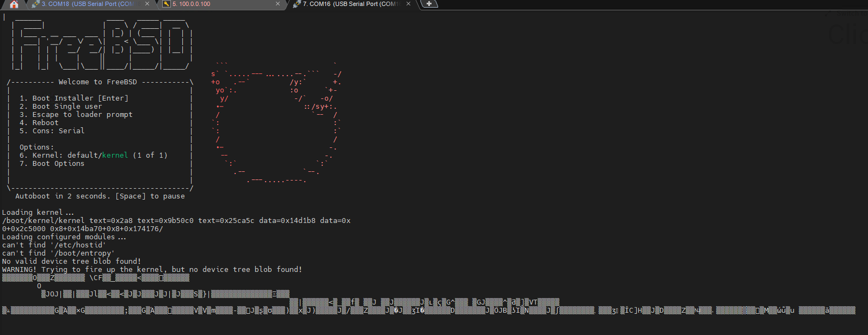This screenshot has width=868, height=335.
Task: Click the plug icon on COM16 tab
Action: click(x=297, y=4)
